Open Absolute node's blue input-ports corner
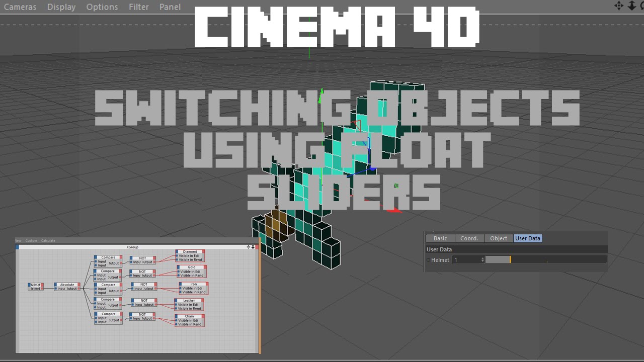Image resolution: width=644 pixels, height=362 pixels. (55, 285)
